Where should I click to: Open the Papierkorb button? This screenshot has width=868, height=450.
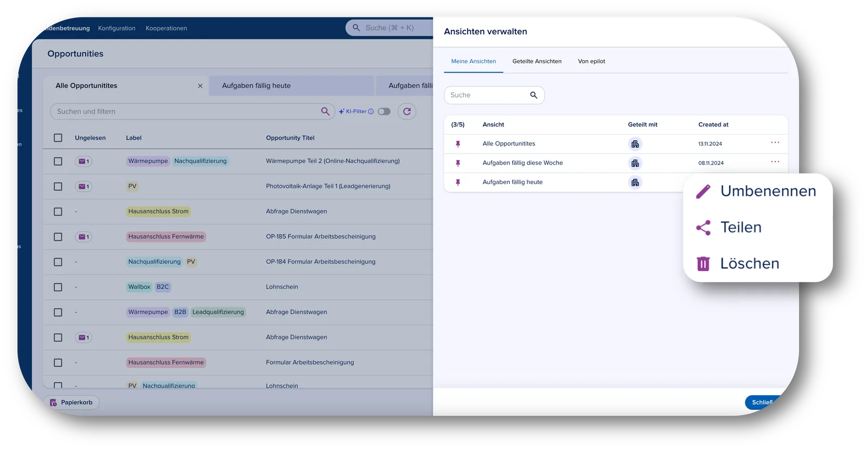click(x=71, y=402)
